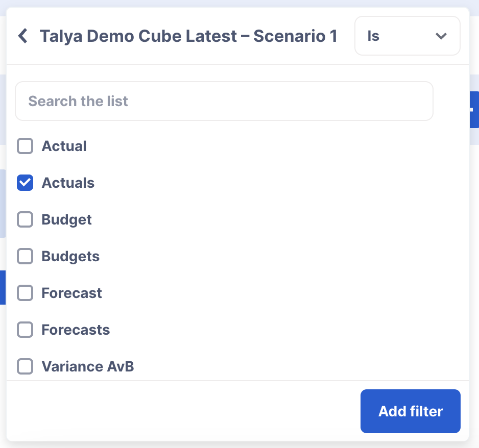Click the 'Actuals' label text
479x448 pixels.
pyautogui.click(x=68, y=183)
